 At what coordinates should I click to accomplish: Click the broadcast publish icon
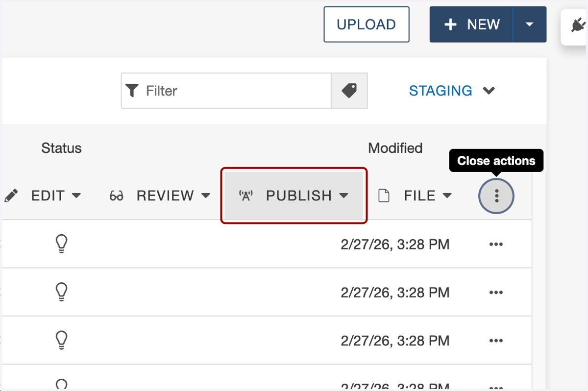point(245,195)
